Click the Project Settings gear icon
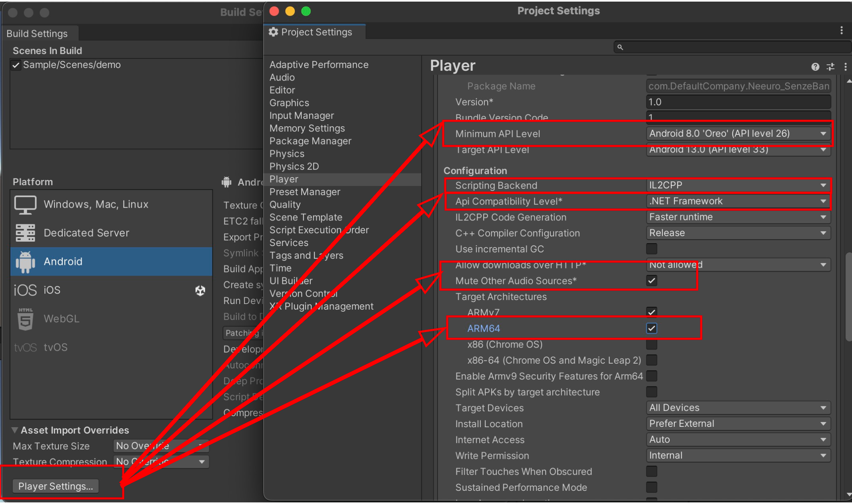This screenshot has width=852, height=504. [x=274, y=32]
